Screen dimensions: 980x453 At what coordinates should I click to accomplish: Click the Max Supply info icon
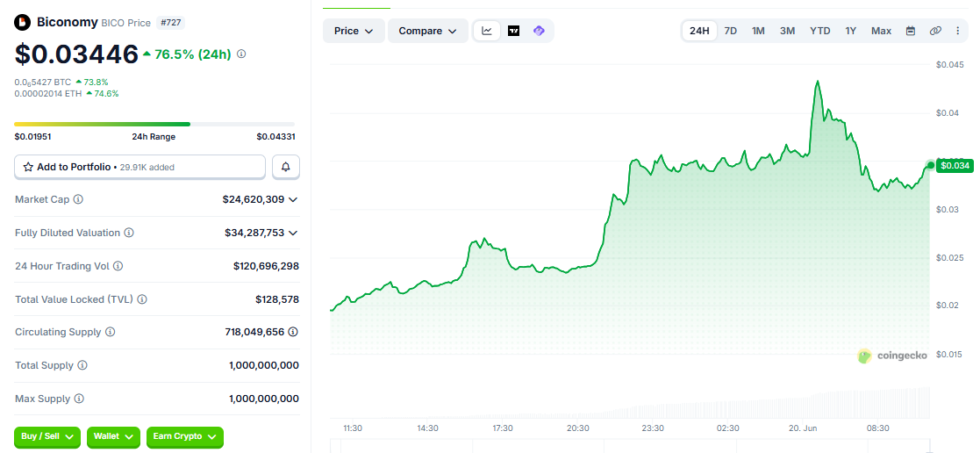[79, 399]
